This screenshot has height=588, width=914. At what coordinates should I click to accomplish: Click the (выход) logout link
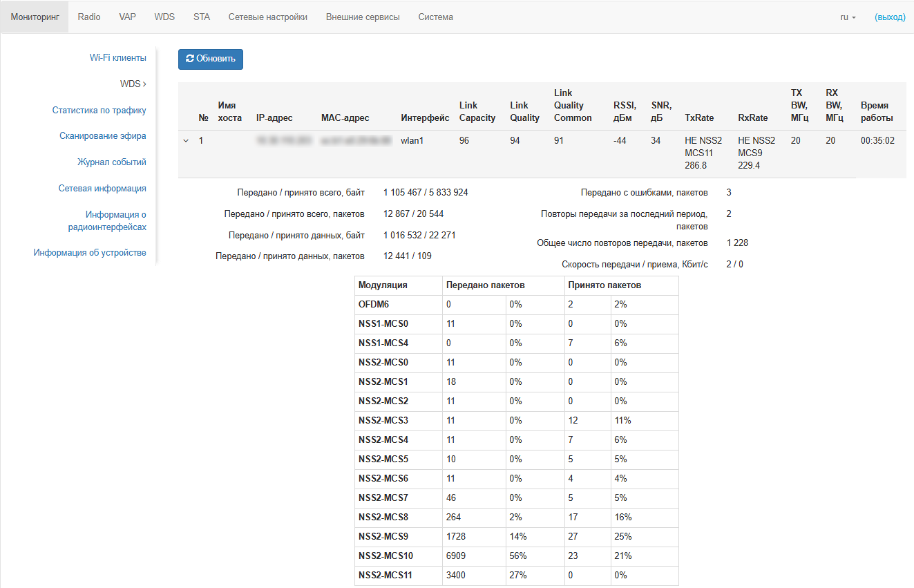(889, 17)
